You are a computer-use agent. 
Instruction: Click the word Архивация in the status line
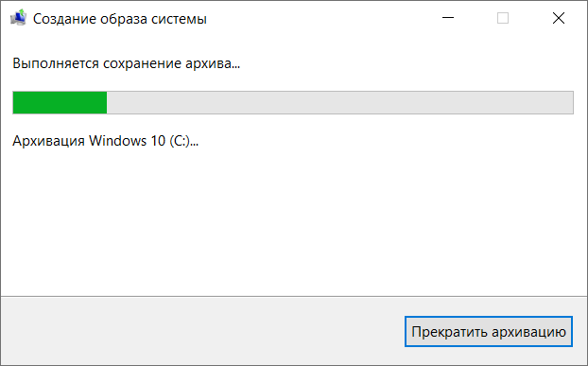(x=48, y=141)
